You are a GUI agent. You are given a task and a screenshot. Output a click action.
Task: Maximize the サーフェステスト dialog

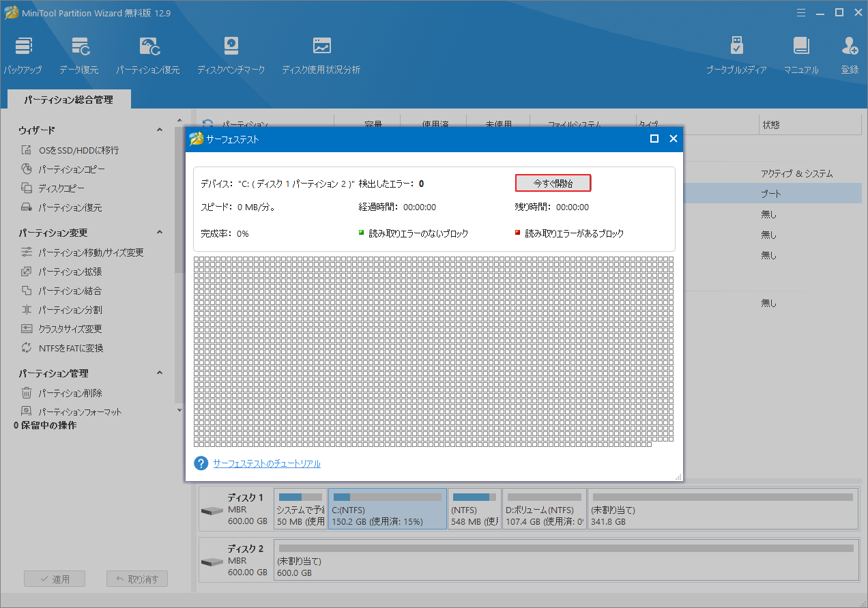654,139
